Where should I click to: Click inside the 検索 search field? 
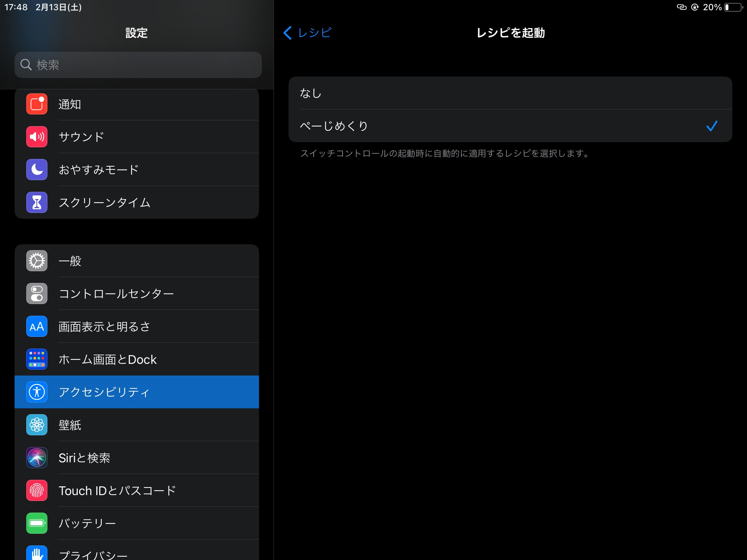click(x=138, y=65)
